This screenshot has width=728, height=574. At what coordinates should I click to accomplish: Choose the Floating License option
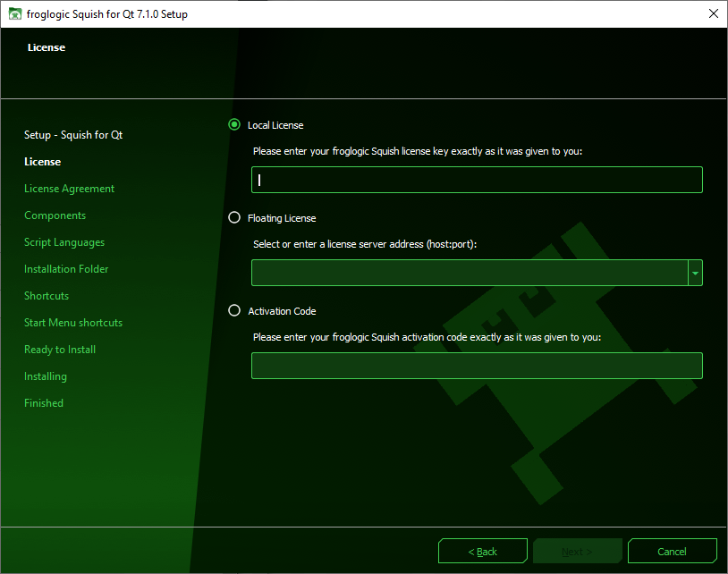(x=235, y=218)
